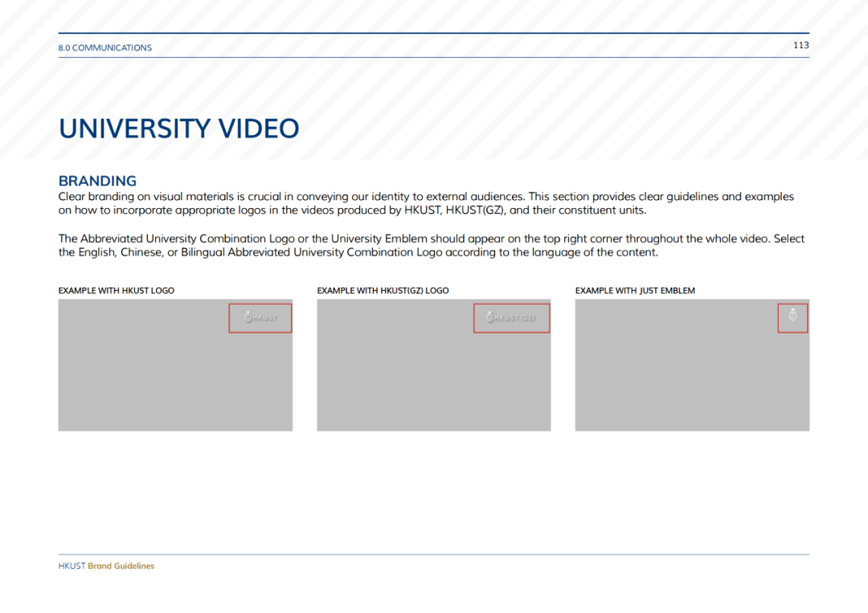Image resolution: width=868 pixels, height=613 pixels.
Task: Select the just emblem example thumbnail
Action: [x=692, y=365]
